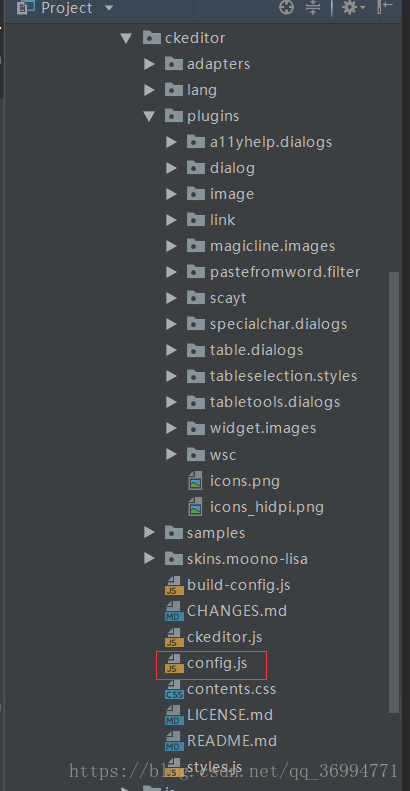410x791 pixels.
Task: Click the lang folder icon
Action: tap(173, 90)
